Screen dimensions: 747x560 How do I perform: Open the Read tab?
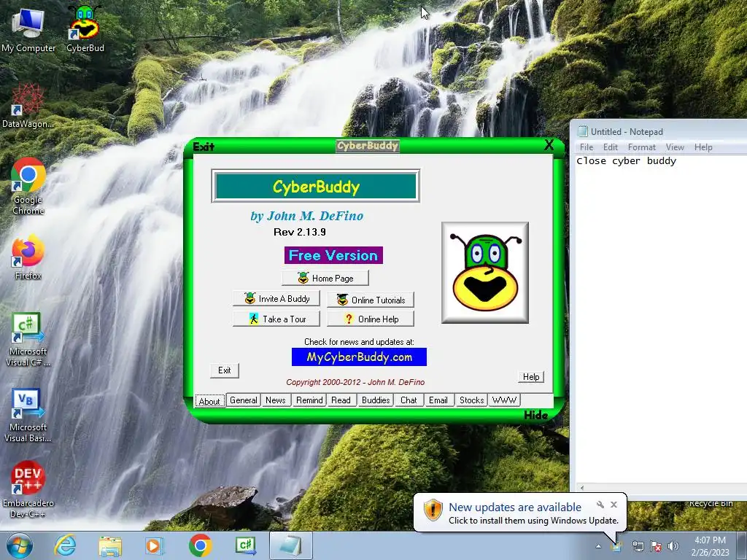pyautogui.click(x=341, y=400)
